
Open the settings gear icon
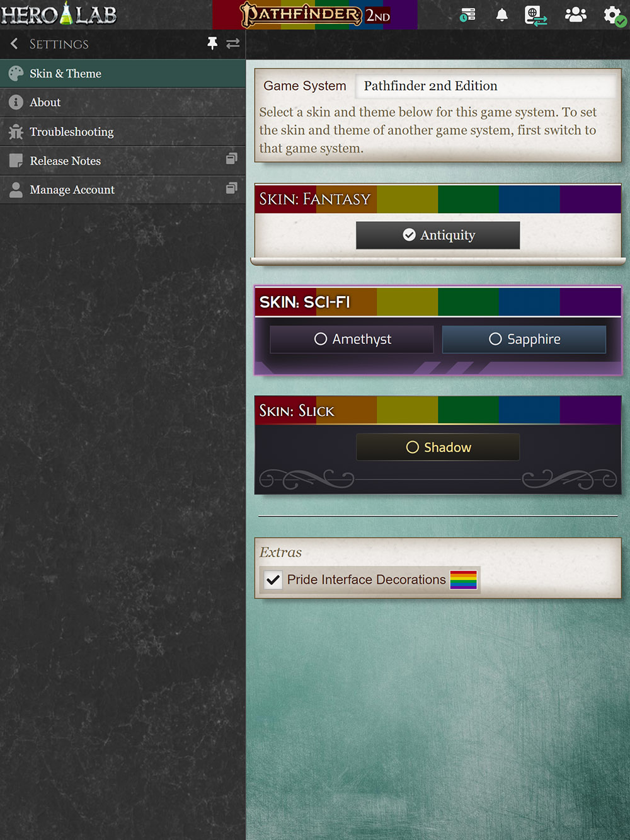coord(614,15)
